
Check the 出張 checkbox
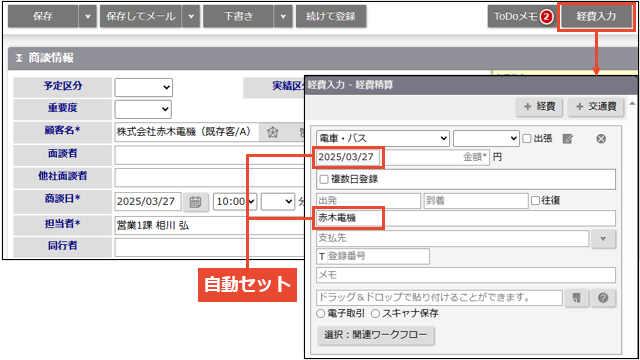527,138
